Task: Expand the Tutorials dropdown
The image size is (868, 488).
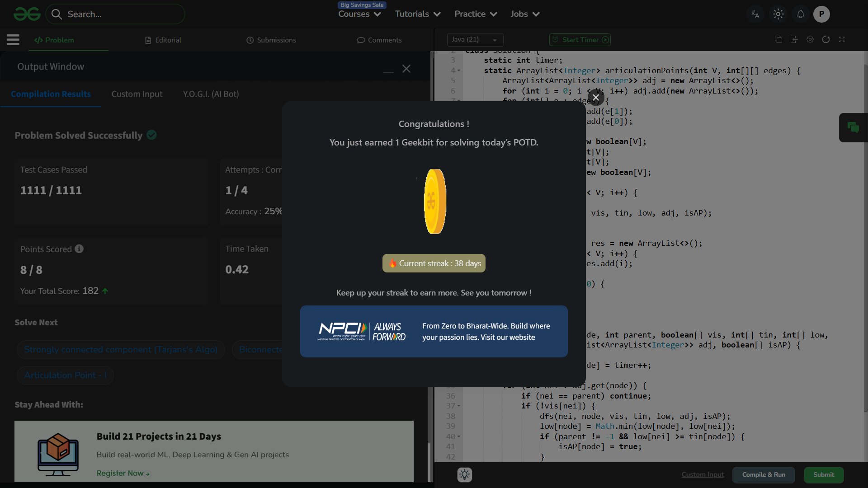Action: click(417, 14)
